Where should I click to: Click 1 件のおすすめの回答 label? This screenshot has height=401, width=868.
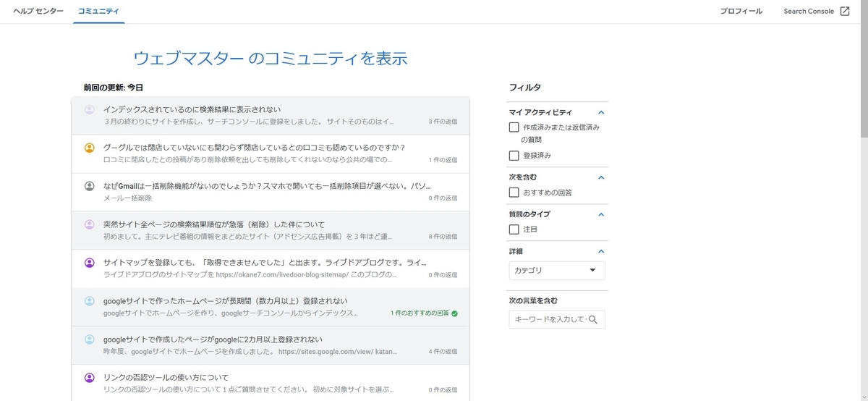pos(420,313)
